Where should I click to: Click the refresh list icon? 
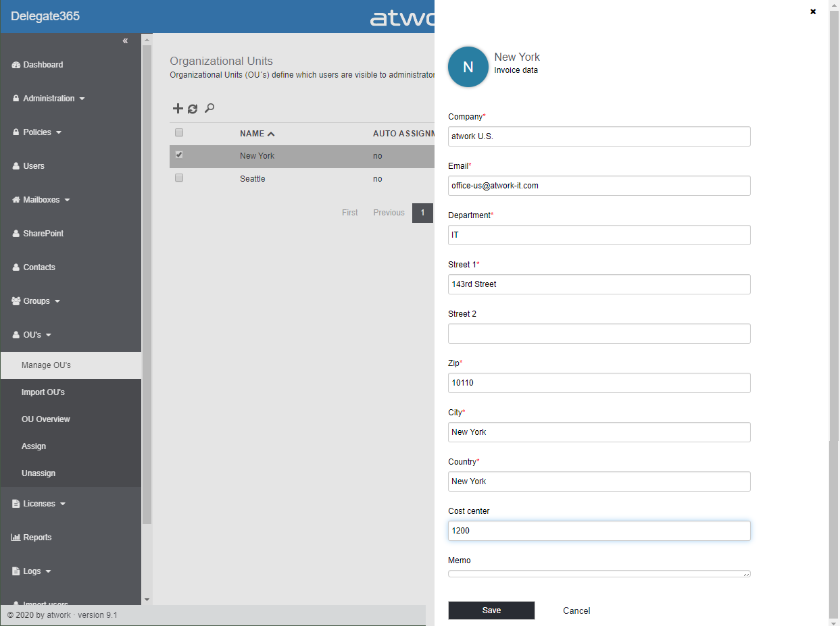[193, 109]
